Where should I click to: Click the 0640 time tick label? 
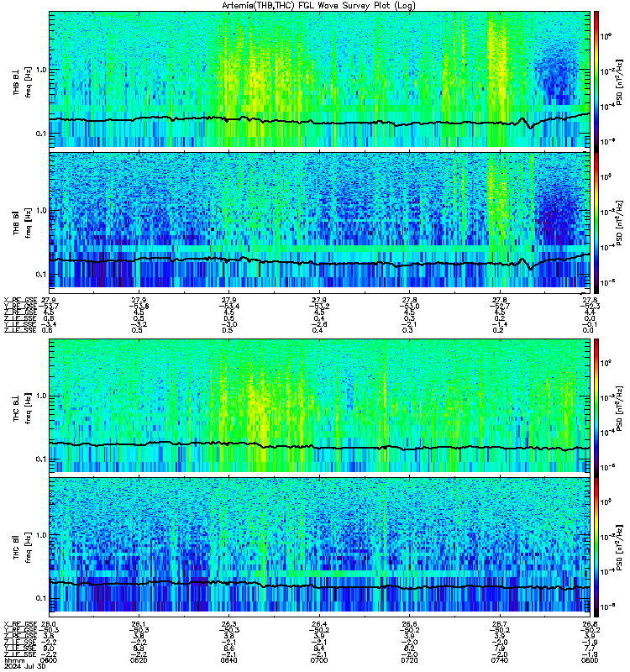[228, 660]
